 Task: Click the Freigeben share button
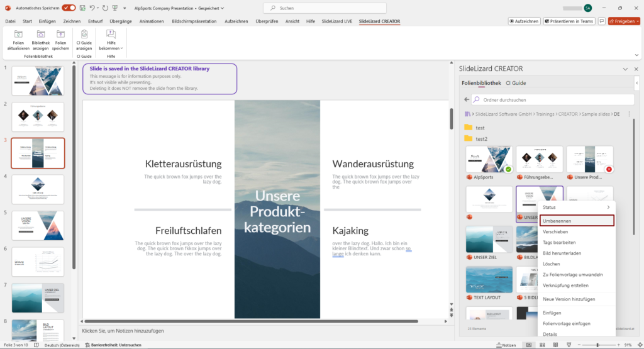(x=624, y=21)
